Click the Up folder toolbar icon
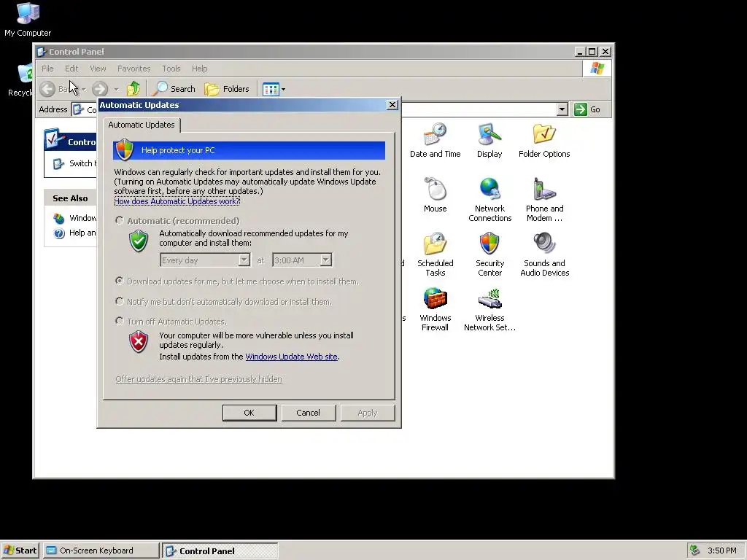This screenshot has height=560, width=747. point(133,88)
